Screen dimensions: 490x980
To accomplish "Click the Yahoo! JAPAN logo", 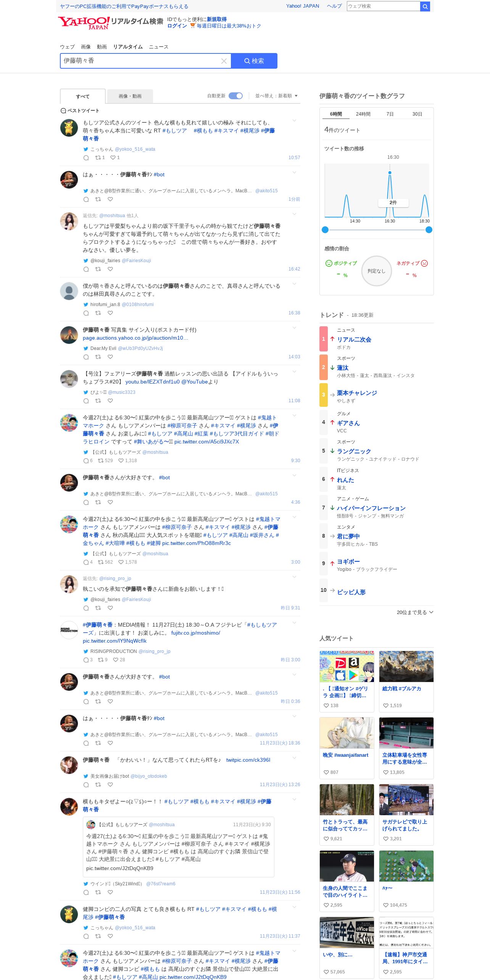I will coord(84,23).
